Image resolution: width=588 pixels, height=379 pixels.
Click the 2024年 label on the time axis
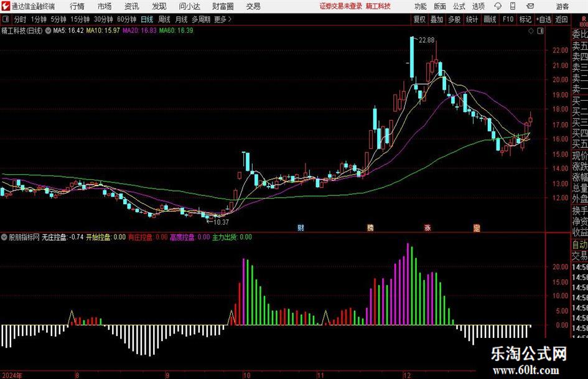tap(12, 375)
